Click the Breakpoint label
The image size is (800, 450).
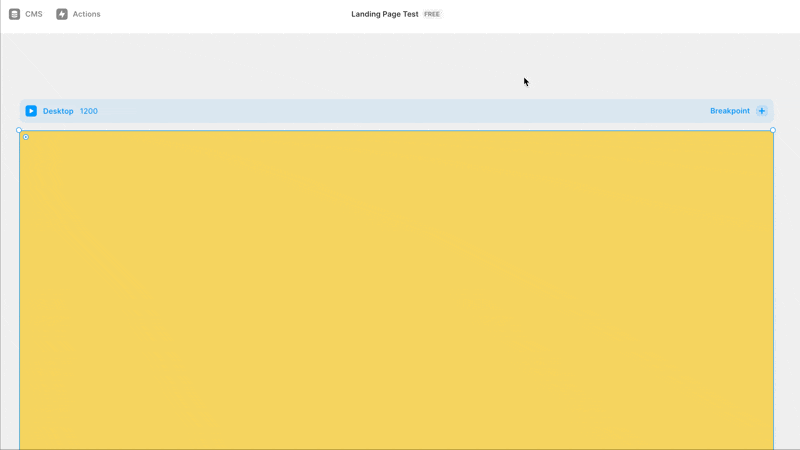click(730, 111)
